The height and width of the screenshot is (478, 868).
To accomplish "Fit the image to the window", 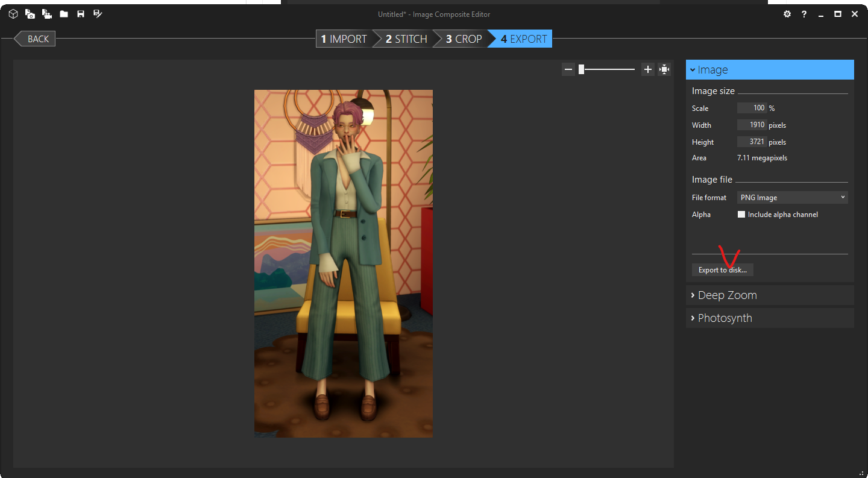I will point(664,69).
